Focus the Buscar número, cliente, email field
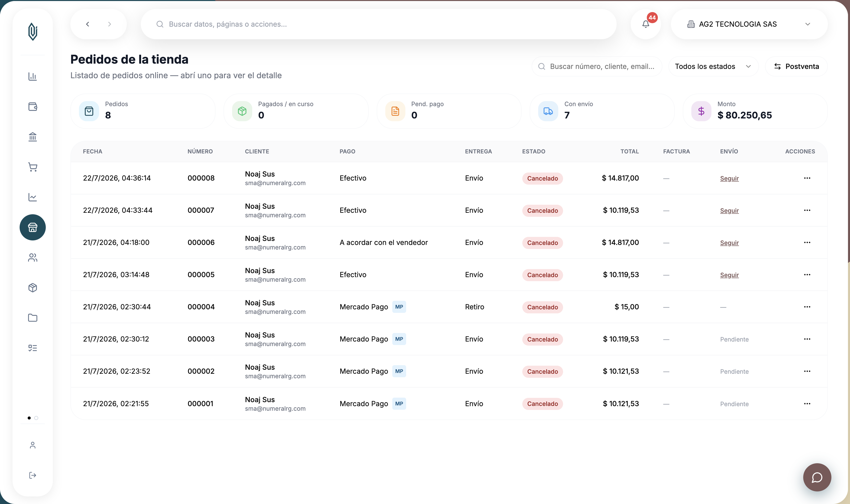The image size is (850, 504). pyautogui.click(x=597, y=66)
